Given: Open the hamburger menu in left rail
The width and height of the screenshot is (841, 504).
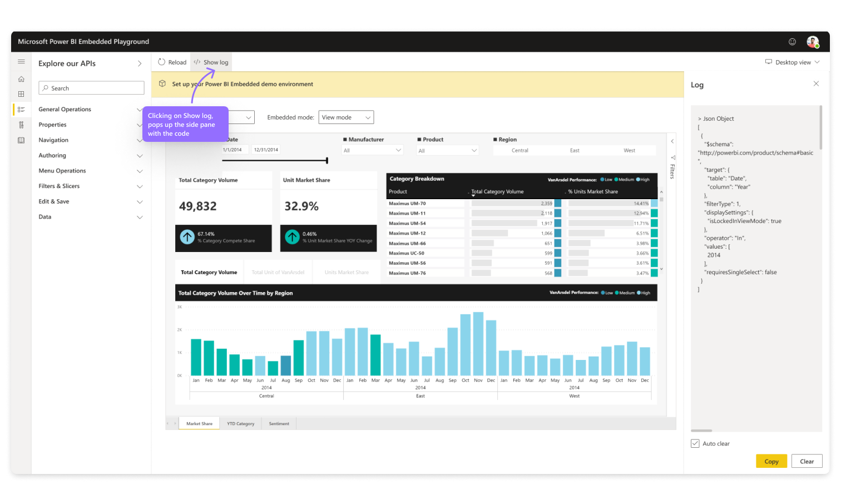Looking at the screenshot, I should tap(21, 62).
